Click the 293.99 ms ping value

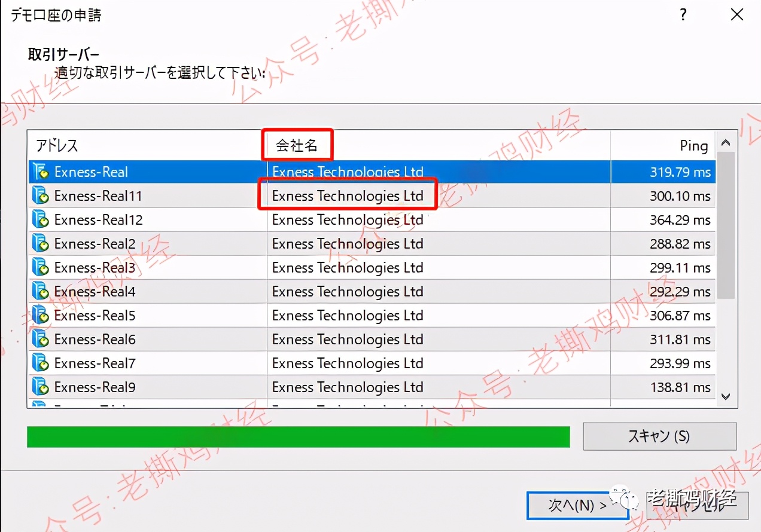click(x=681, y=363)
